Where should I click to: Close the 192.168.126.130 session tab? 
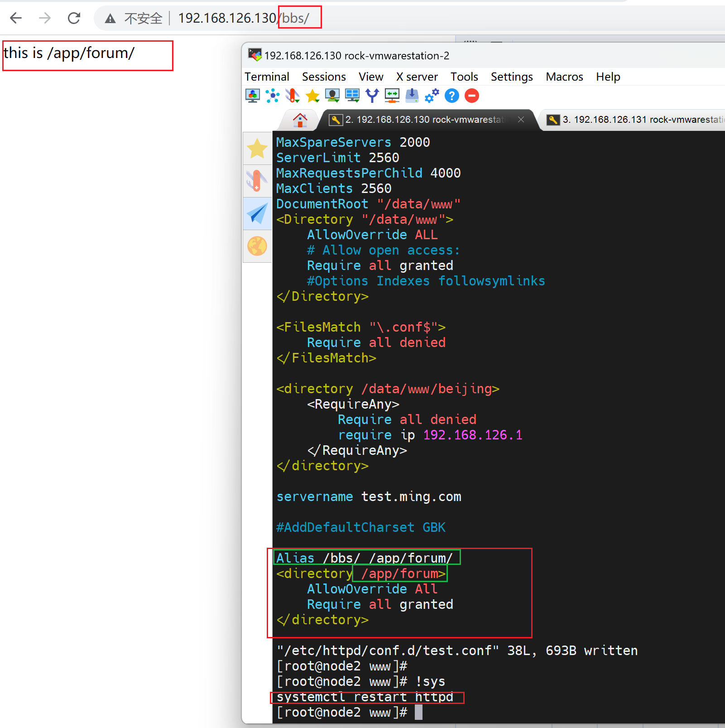tap(521, 120)
